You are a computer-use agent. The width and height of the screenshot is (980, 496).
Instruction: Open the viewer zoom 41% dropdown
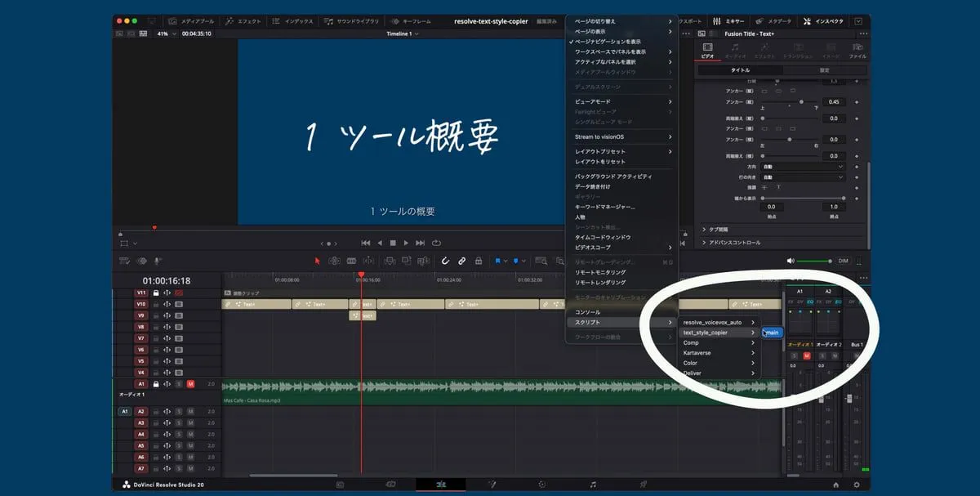point(167,34)
